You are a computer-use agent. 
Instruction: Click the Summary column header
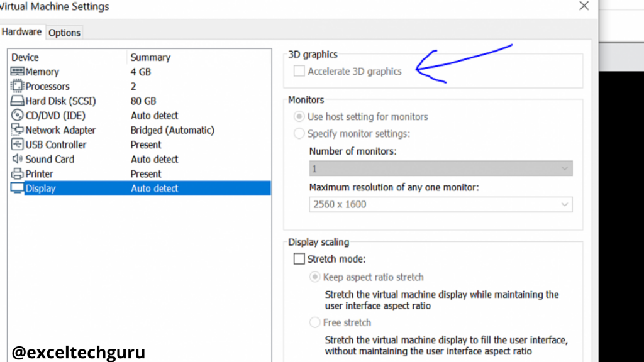tap(150, 57)
